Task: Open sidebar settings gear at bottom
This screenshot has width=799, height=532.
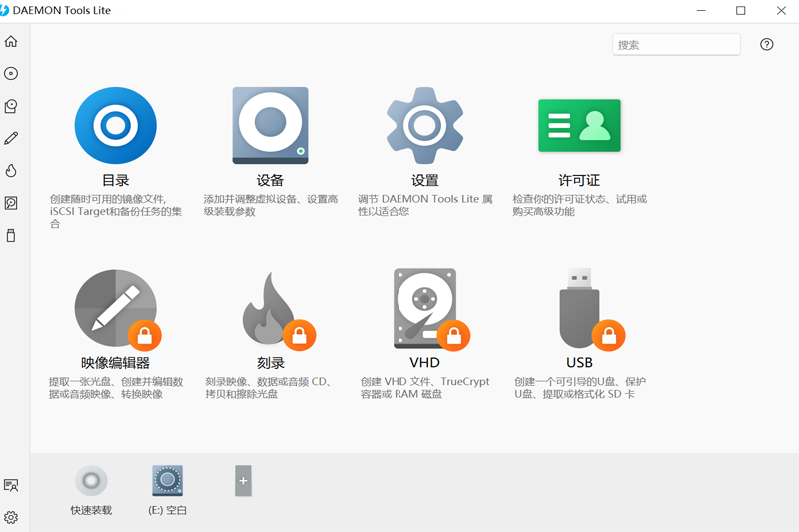Action: (11, 517)
